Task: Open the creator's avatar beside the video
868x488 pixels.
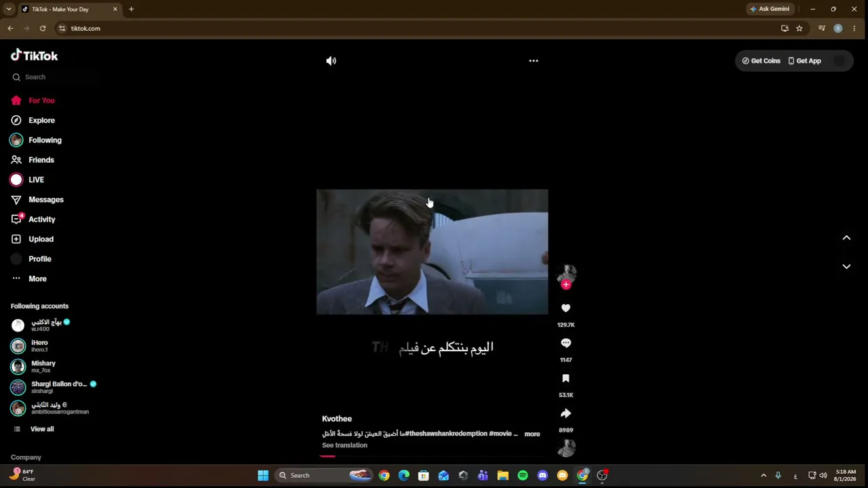Action: 566,272
